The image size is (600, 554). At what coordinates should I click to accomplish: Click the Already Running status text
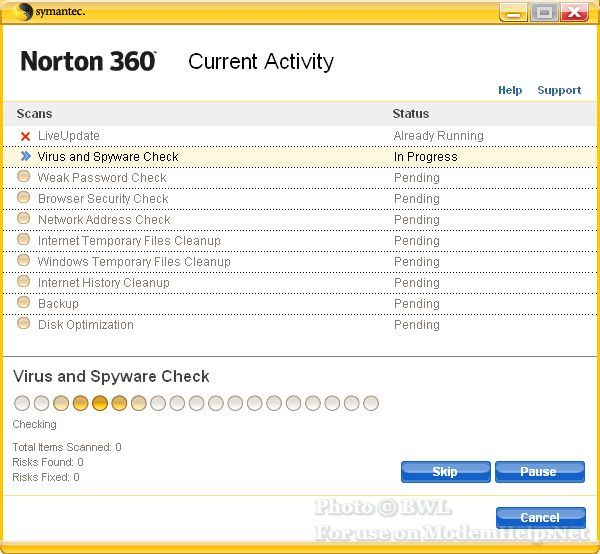(x=439, y=136)
